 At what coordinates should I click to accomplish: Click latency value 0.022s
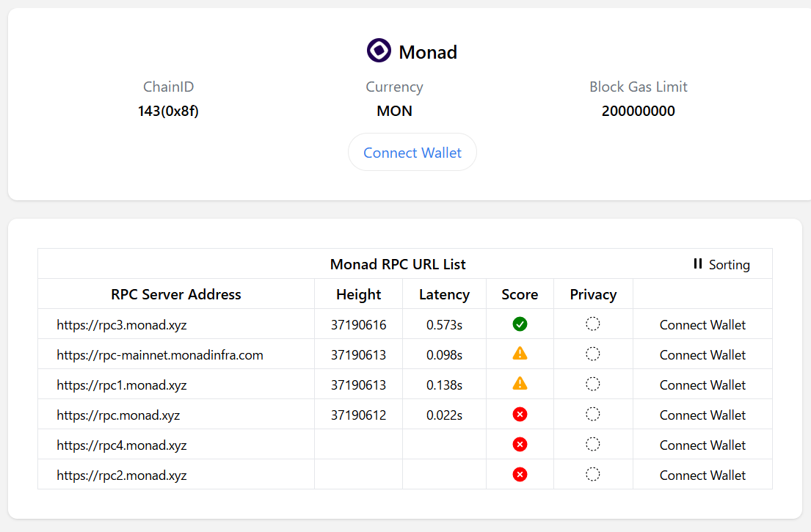coord(444,415)
